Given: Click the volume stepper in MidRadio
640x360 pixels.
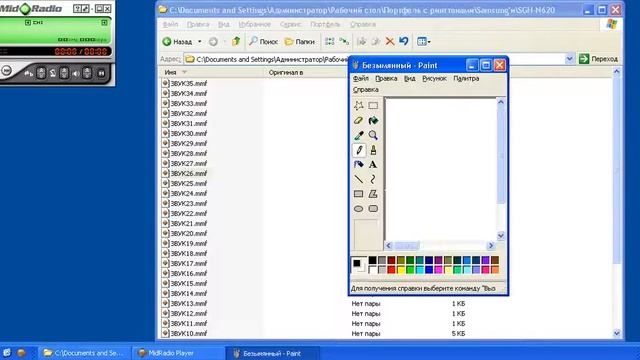Looking at the screenshot, I should (x=87, y=73).
